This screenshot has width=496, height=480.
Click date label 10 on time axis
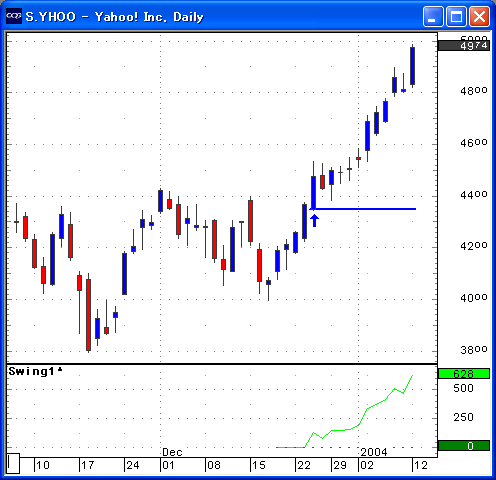point(43,465)
